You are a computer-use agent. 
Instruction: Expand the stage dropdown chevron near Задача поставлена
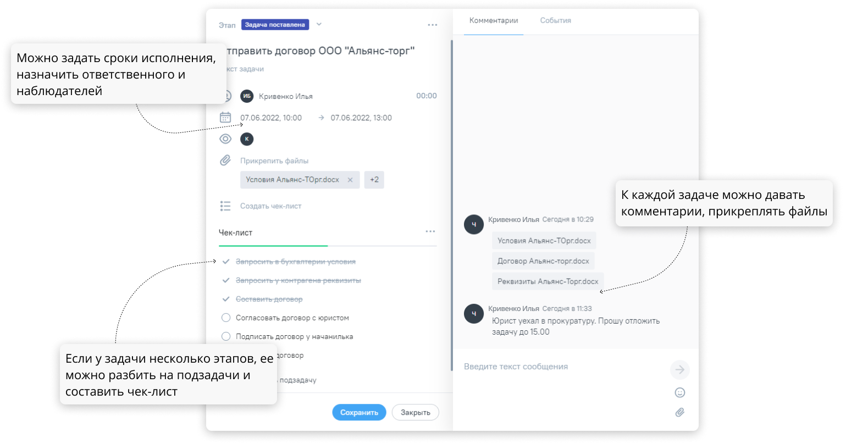pyautogui.click(x=319, y=24)
